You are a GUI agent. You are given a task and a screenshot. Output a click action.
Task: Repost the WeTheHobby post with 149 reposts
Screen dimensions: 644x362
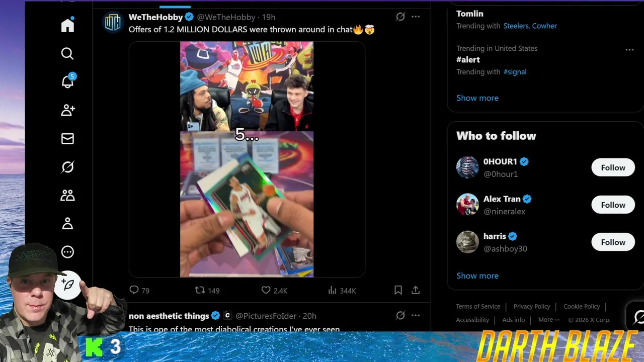pos(207,290)
